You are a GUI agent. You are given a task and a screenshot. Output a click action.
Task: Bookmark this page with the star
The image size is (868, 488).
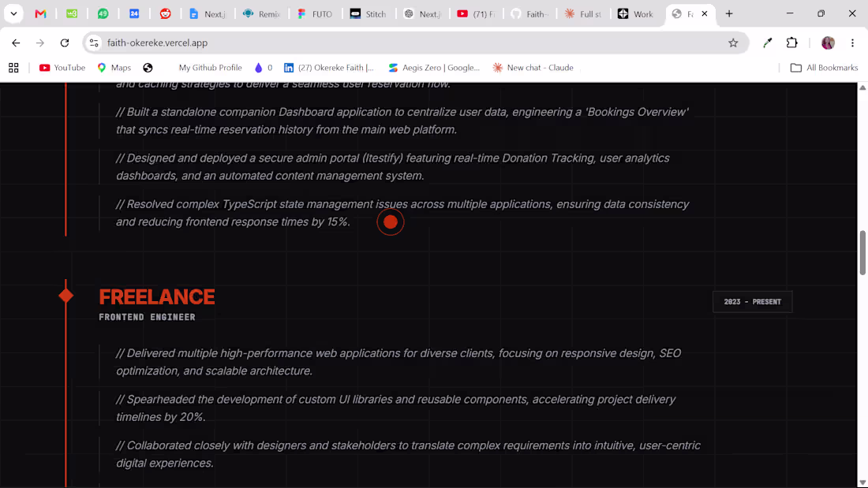pos(733,43)
